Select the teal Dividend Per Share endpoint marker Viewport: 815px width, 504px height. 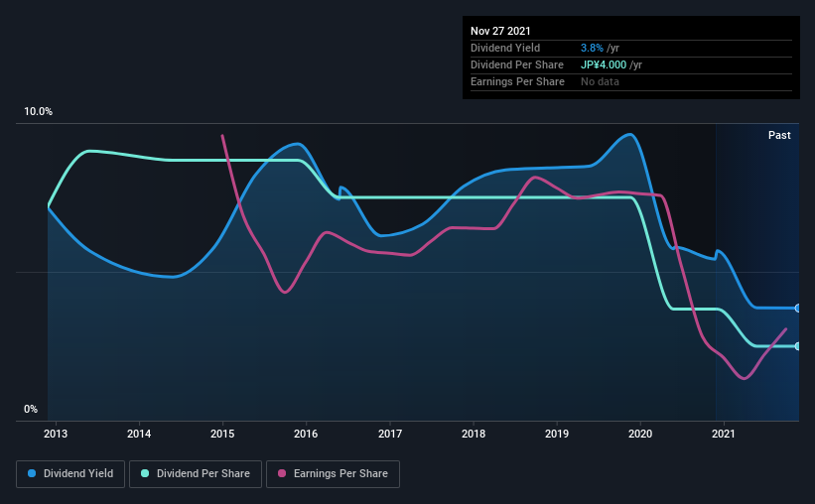[x=797, y=346]
